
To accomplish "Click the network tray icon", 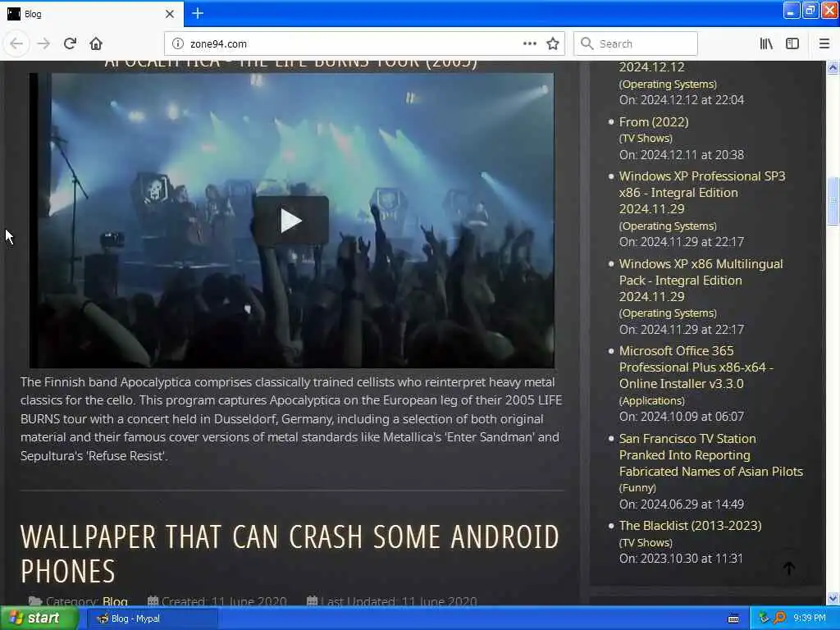I will [764, 619].
